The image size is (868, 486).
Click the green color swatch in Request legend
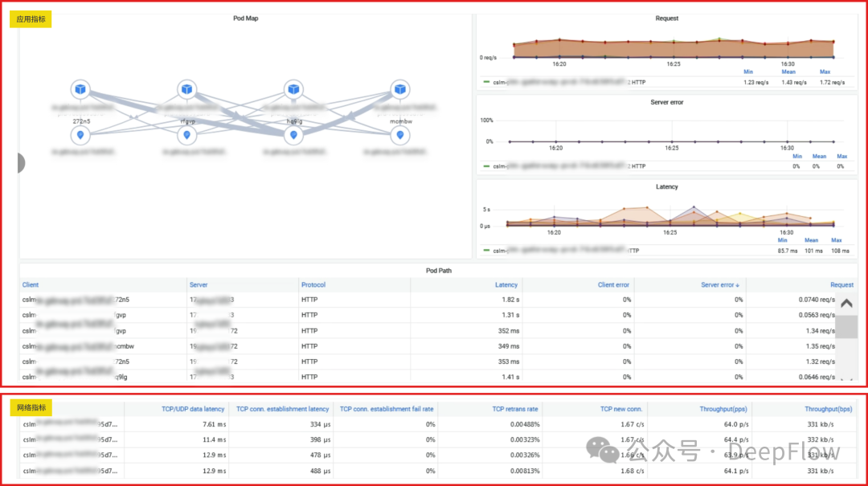(486, 82)
